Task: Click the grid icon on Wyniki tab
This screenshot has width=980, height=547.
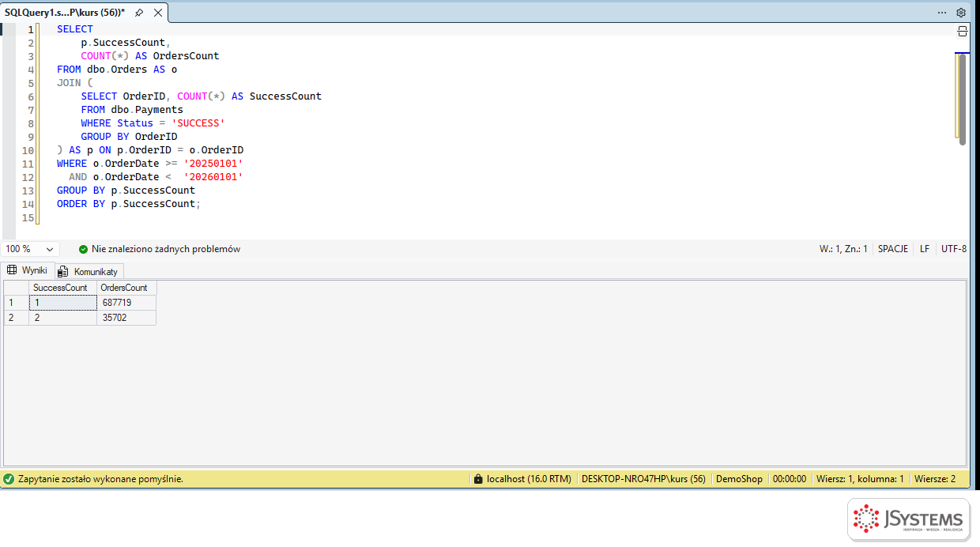Action: (12, 270)
